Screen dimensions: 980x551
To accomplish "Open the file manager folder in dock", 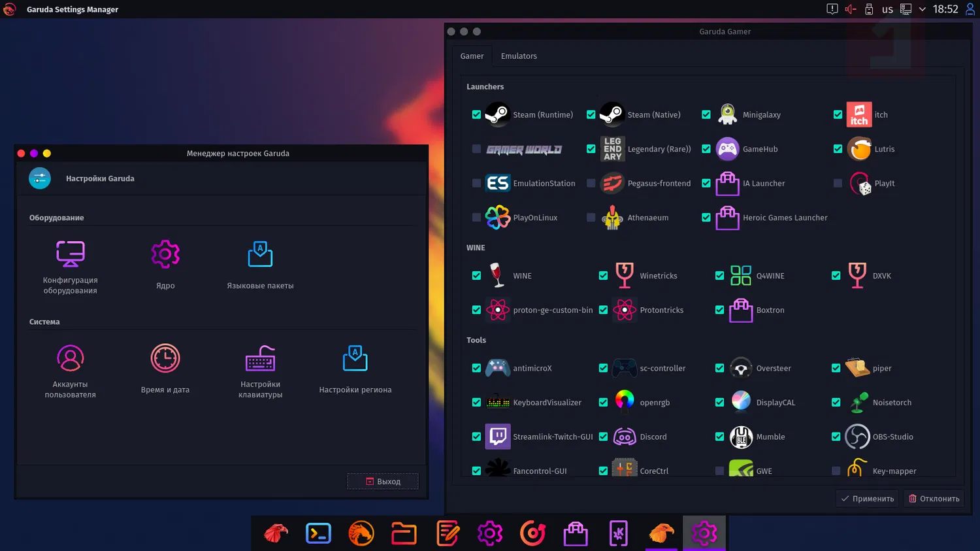I will [404, 533].
